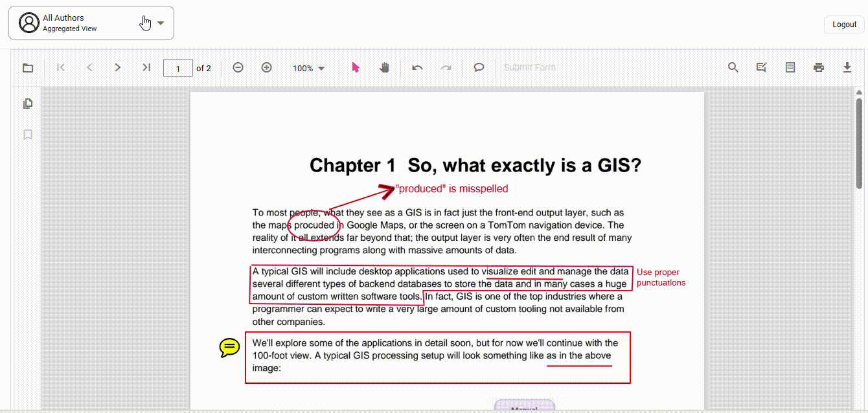Download the PDF document
This screenshot has width=868, height=413.
(847, 67)
